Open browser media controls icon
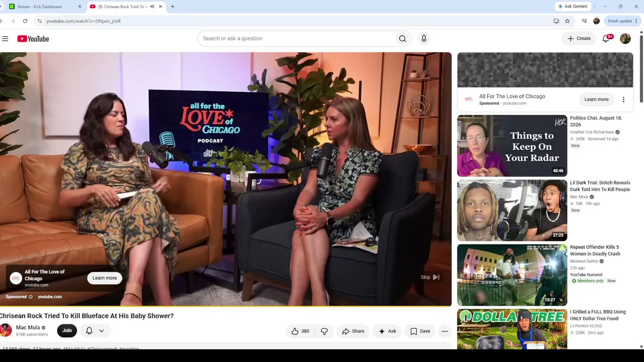 click(x=584, y=21)
